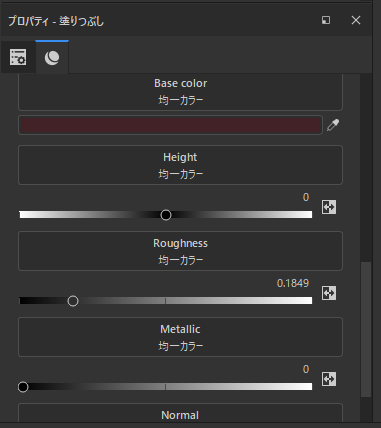Click the Height slider handle

click(x=166, y=215)
